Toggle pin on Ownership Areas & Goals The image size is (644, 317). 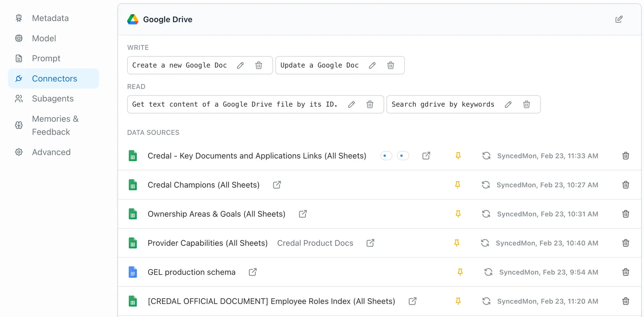[x=458, y=214]
